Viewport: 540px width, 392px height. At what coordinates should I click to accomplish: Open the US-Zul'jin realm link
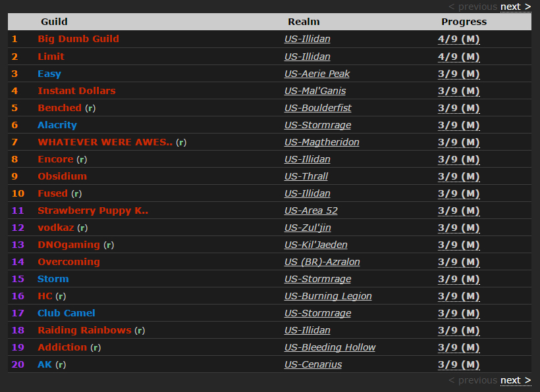(307, 228)
